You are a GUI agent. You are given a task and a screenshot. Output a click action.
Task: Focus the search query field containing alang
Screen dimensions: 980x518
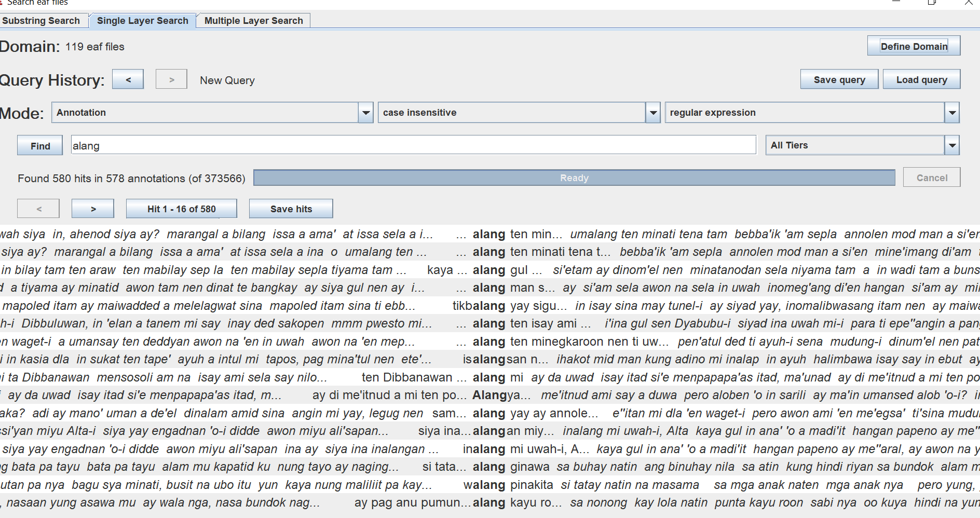[413, 145]
